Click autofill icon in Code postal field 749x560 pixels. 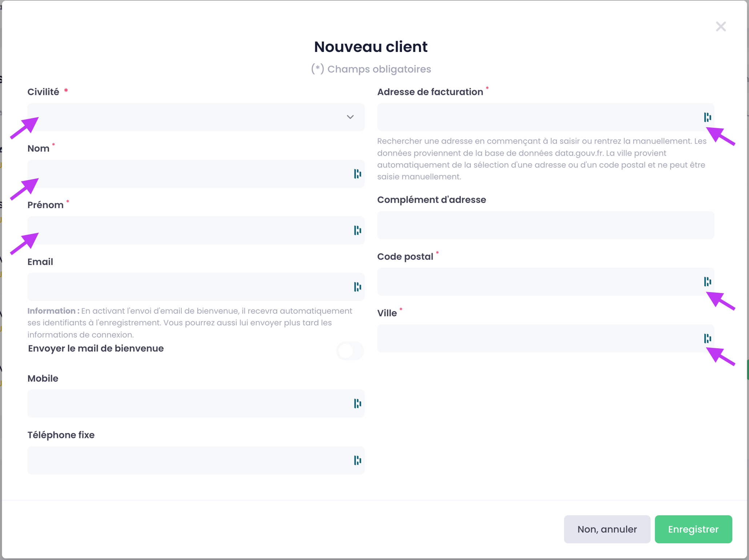[707, 281]
